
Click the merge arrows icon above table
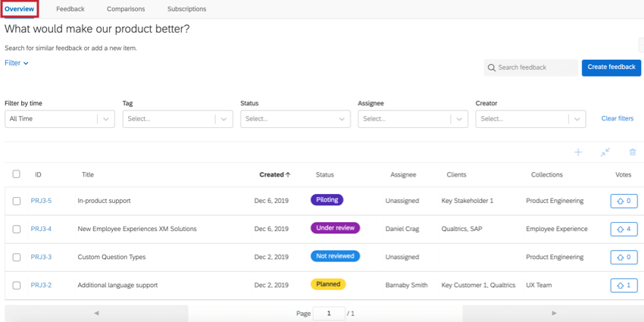click(x=605, y=152)
